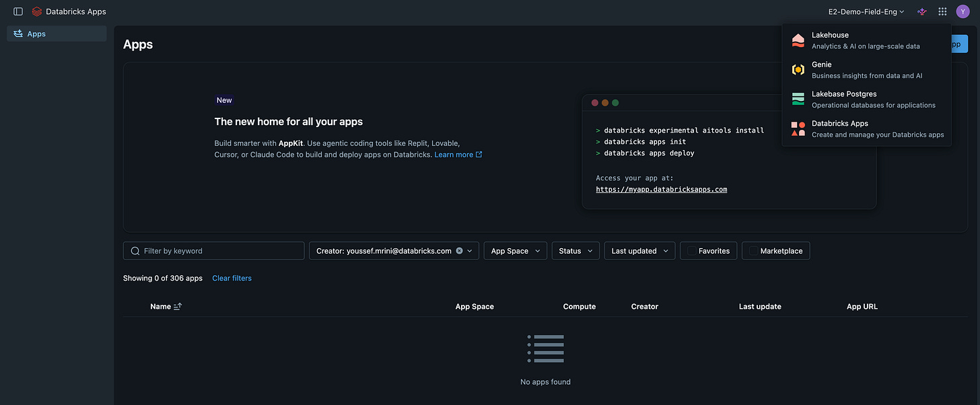Open the app switcher grid icon
980x405 pixels.
point(942,11)
